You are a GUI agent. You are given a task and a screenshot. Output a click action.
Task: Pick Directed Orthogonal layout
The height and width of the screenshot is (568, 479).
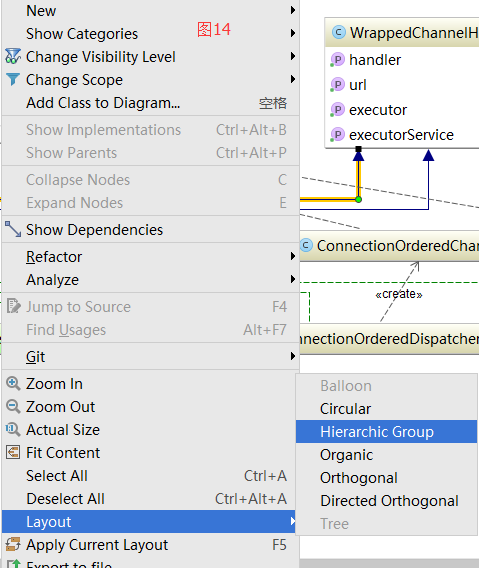[387, 501]
